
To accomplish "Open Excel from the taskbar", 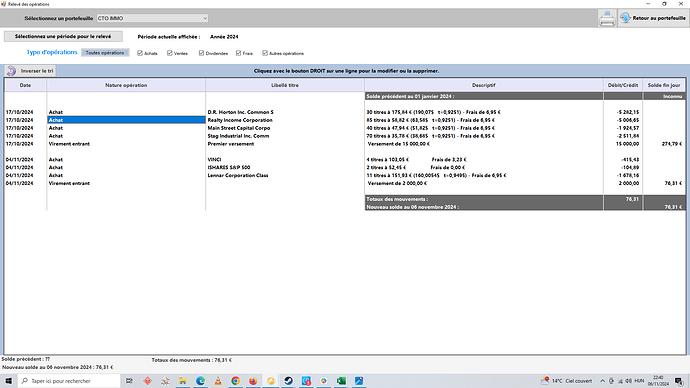I will coord(341,381).
